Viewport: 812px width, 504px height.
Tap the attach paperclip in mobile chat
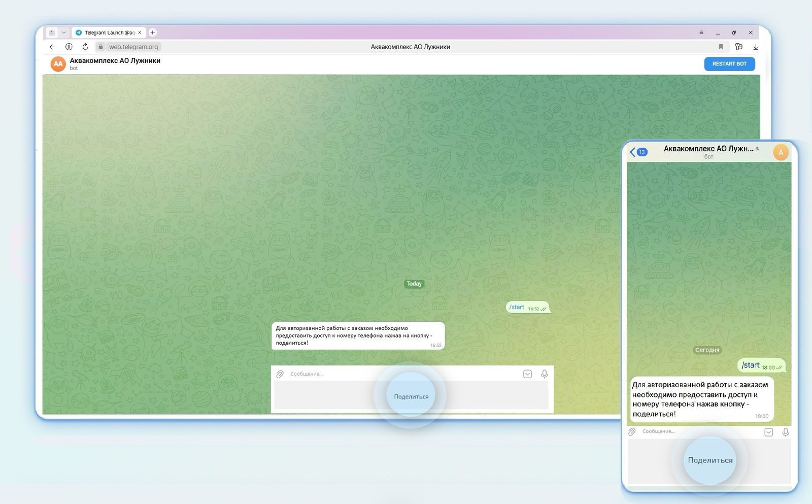[632, 432]
